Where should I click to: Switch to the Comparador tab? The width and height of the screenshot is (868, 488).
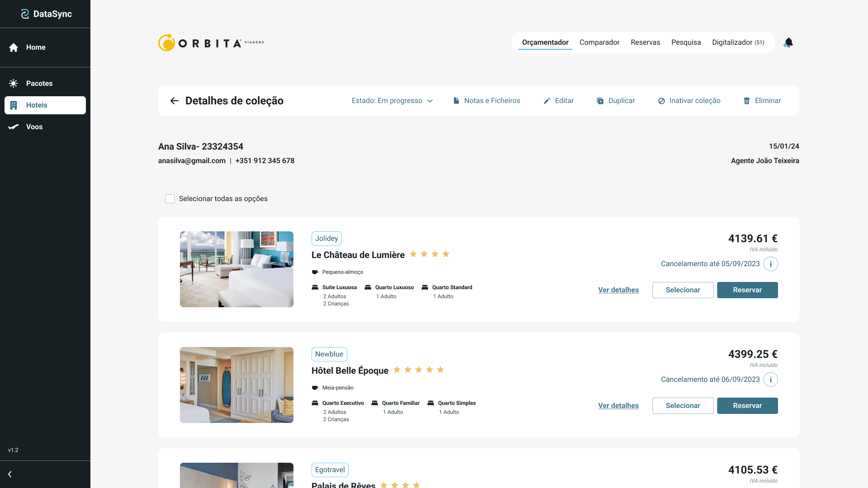[x=599, y=42]
